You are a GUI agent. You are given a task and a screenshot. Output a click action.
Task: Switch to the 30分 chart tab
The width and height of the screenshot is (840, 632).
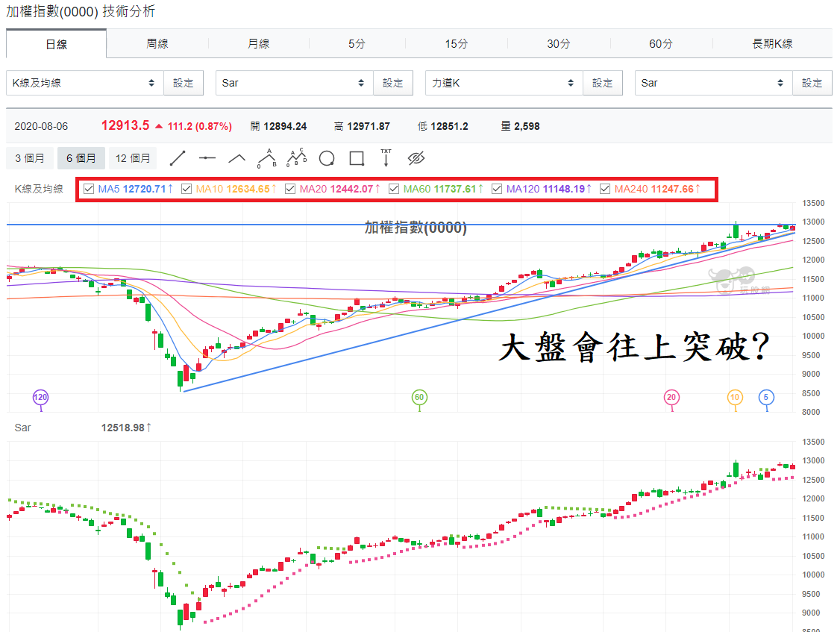click(559, 43)
